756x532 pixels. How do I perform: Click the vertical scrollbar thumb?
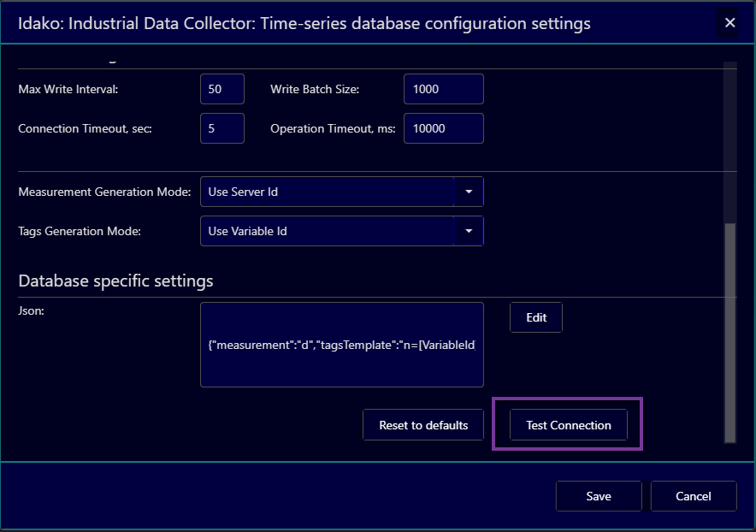[x=729, y=334]
